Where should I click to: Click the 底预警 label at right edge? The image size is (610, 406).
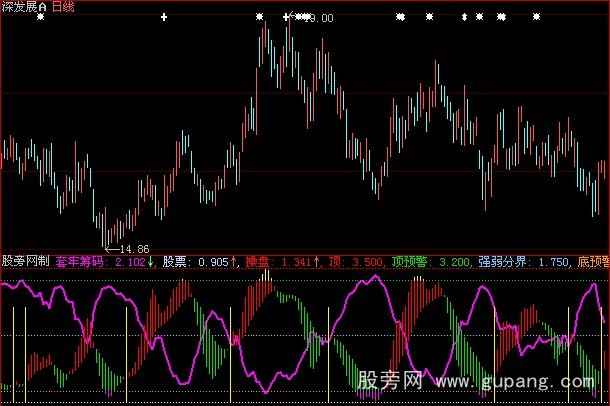click(x=593, y=263)
